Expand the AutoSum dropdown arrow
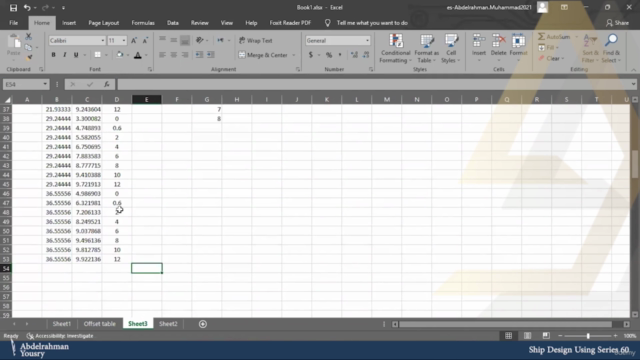The height and width of the screenshot is (360, 640). 576,37
